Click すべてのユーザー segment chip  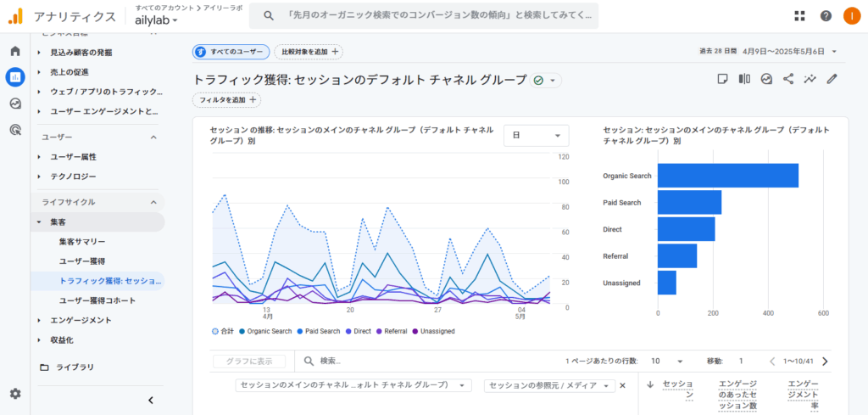(x=231, y=52)
